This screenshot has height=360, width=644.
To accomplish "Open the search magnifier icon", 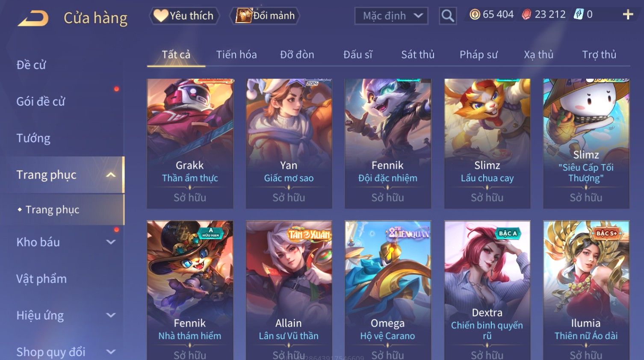I will (x=448, y=16).
